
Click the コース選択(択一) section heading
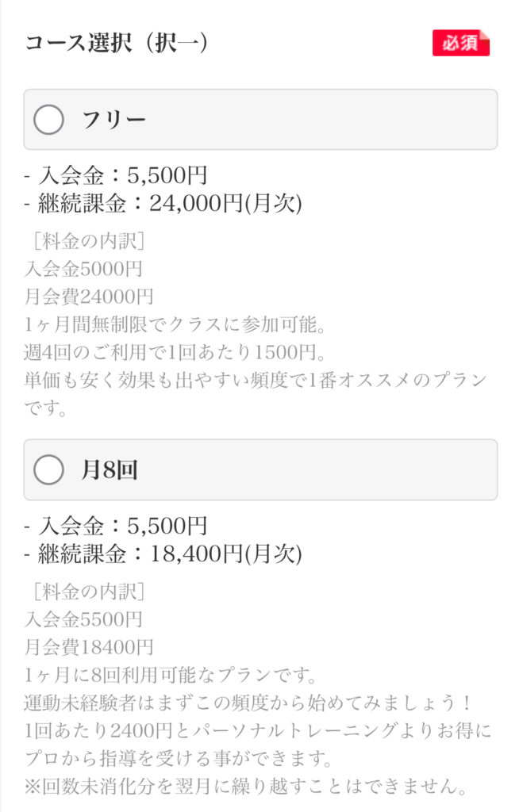[117, 43]
